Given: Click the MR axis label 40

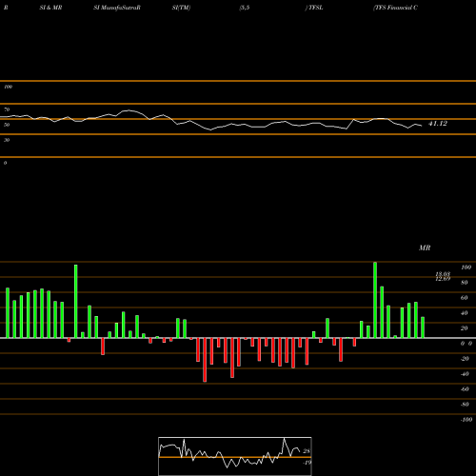Looking at the screenshot, I should 465,313.
